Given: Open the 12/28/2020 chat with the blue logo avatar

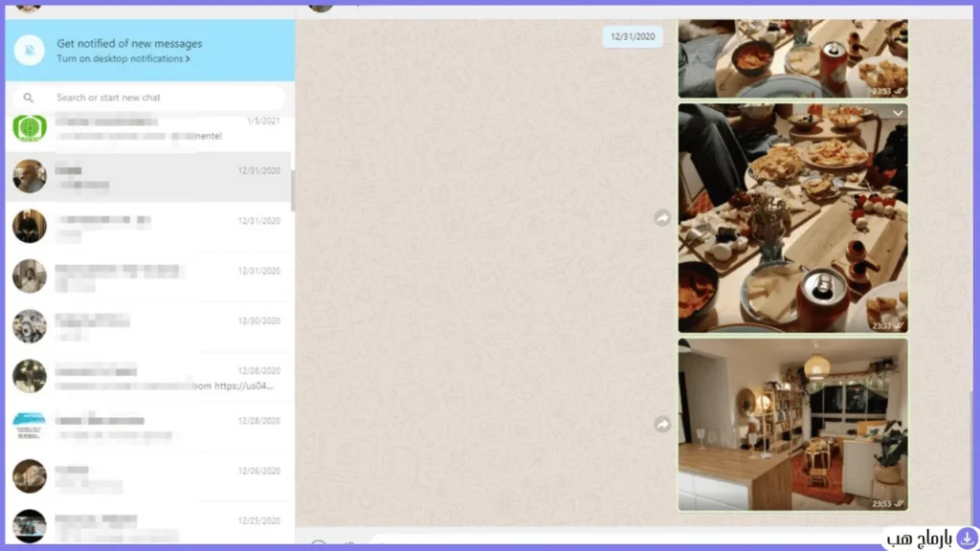Looking at the screenshot, I should coord(150,427).
